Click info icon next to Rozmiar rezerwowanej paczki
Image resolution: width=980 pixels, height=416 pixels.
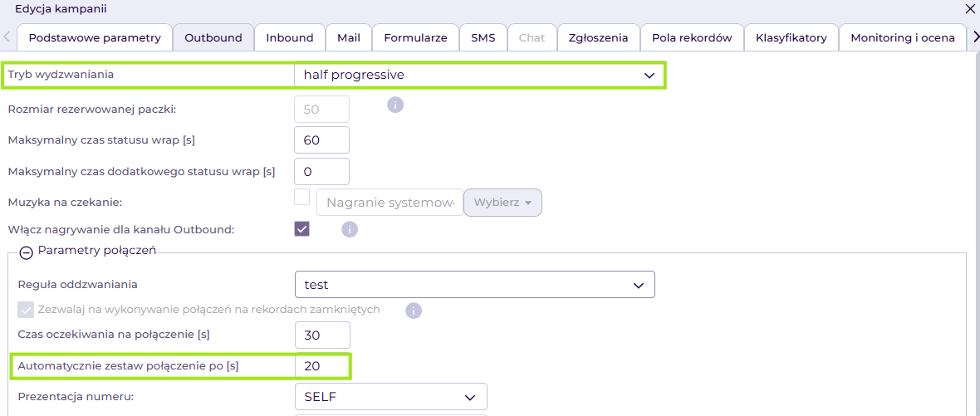396,105
